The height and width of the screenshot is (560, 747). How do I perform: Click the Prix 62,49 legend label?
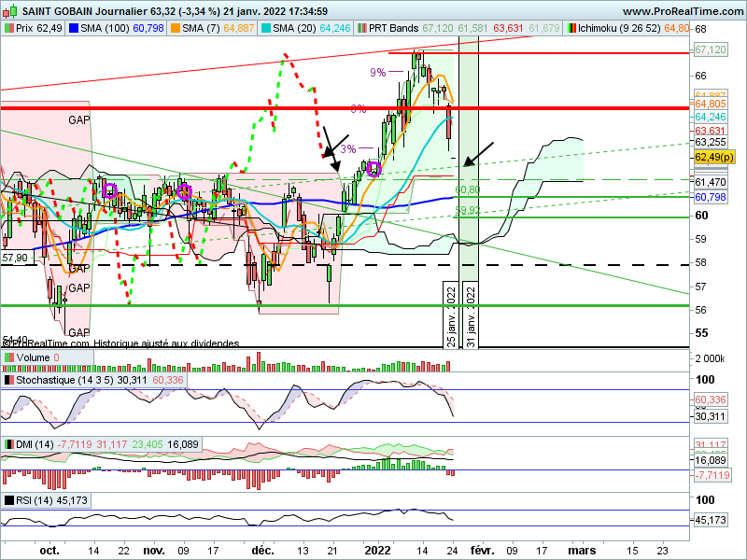[39, 29]
